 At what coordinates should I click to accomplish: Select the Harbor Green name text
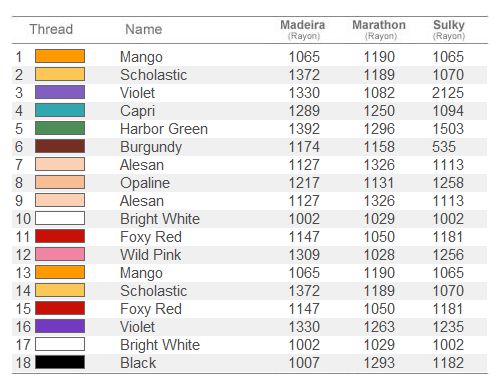(164, 129)
